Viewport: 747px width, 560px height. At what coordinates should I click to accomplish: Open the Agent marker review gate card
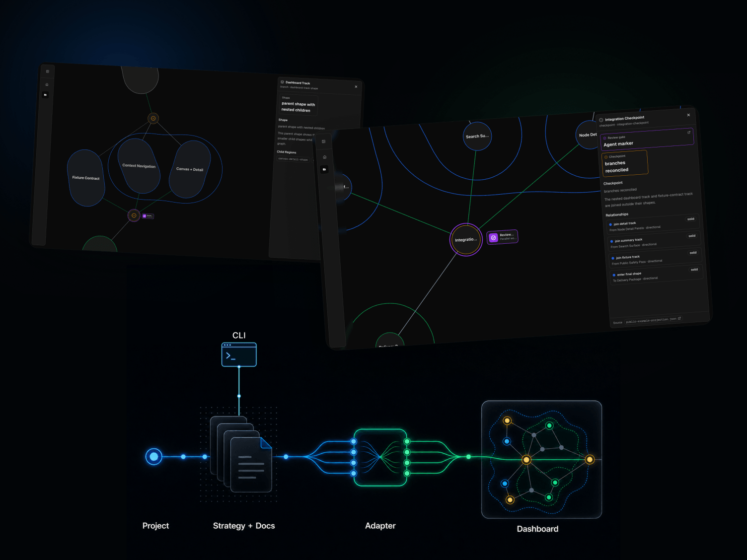point(647,139)
